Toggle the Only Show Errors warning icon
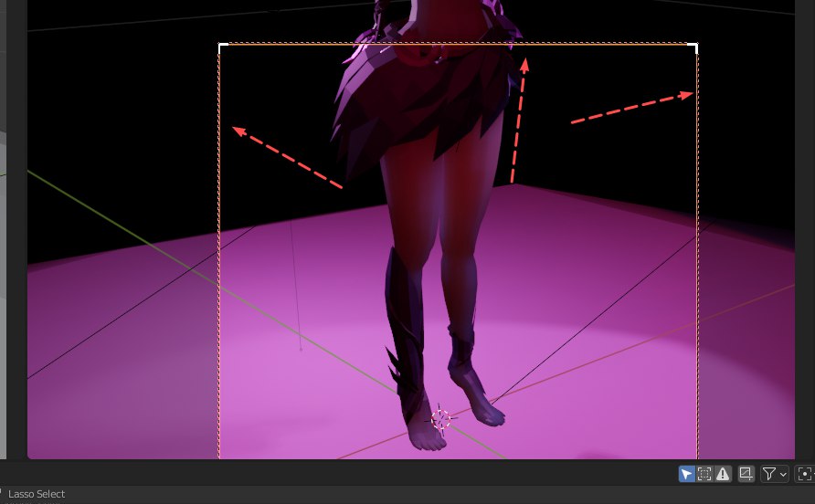 (723, 474)
